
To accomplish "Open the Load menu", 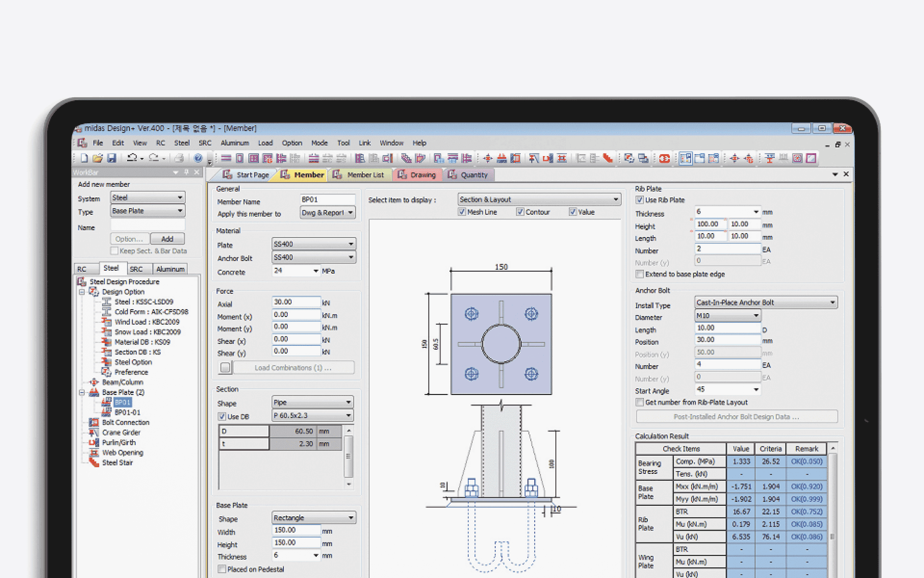I will coord(265,143).
